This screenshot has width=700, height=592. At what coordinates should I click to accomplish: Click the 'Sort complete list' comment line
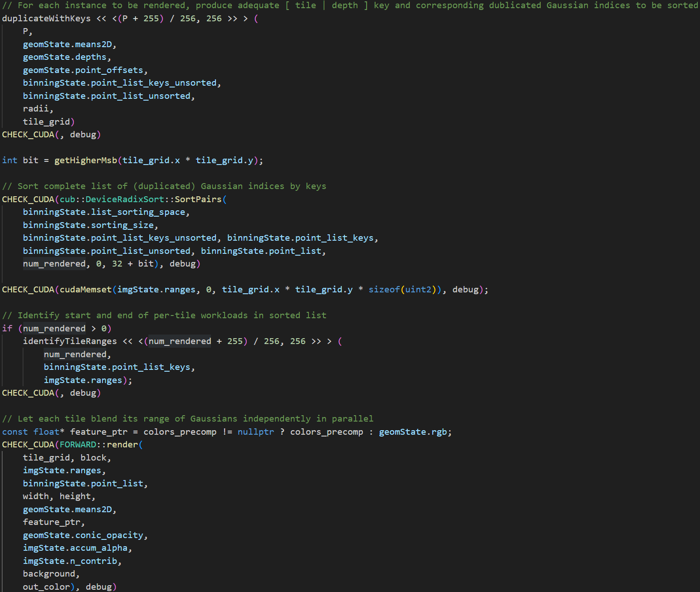coord(164,186)
